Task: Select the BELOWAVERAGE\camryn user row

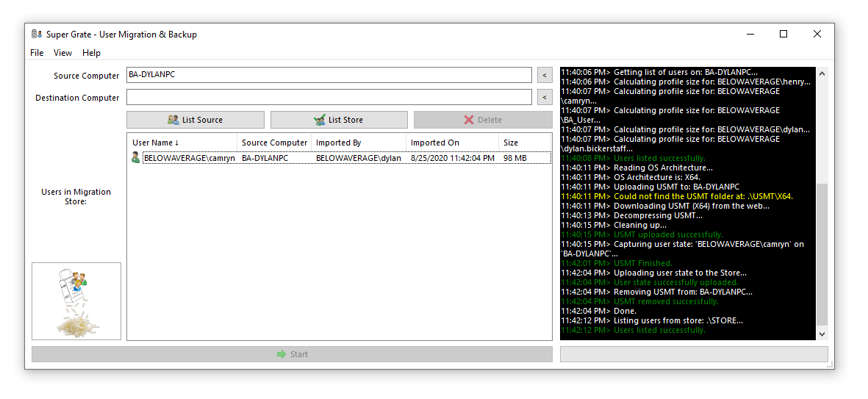Action: coord(340,158)
